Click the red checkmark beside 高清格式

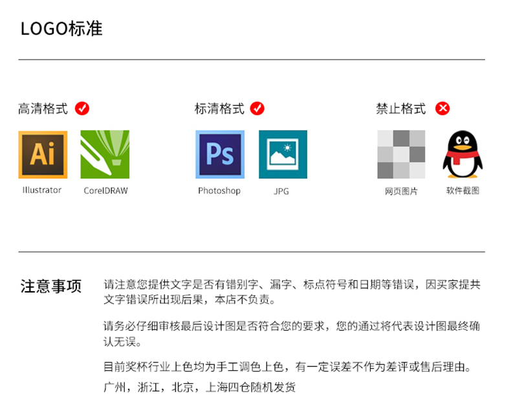click(82, 109)
